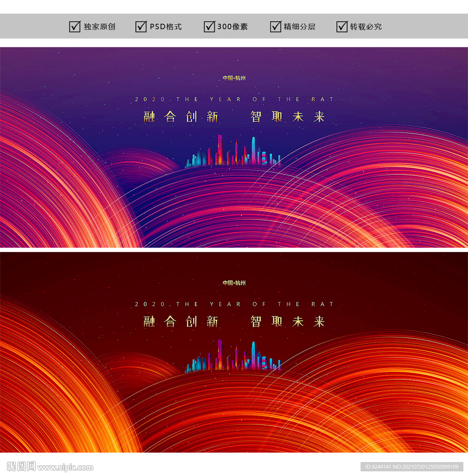Viewport: 468px width, 476px height.
Task: Click 智取未来 headline on the purple banner
Action: 288,117
